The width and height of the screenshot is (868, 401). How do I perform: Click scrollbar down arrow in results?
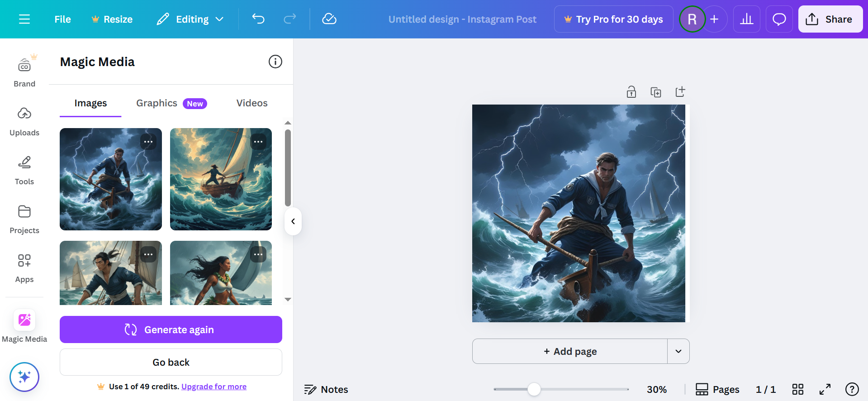click(288, 299)
